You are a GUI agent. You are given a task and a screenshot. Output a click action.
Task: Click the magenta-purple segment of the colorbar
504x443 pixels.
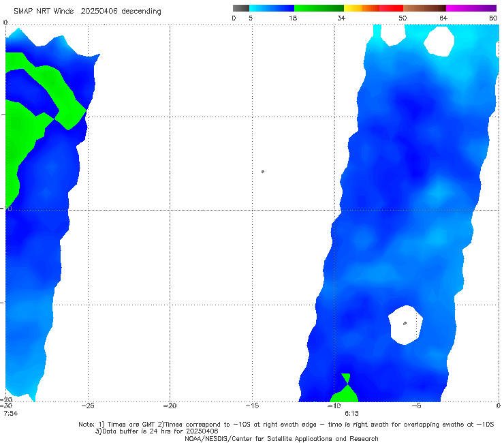point(471,8)
